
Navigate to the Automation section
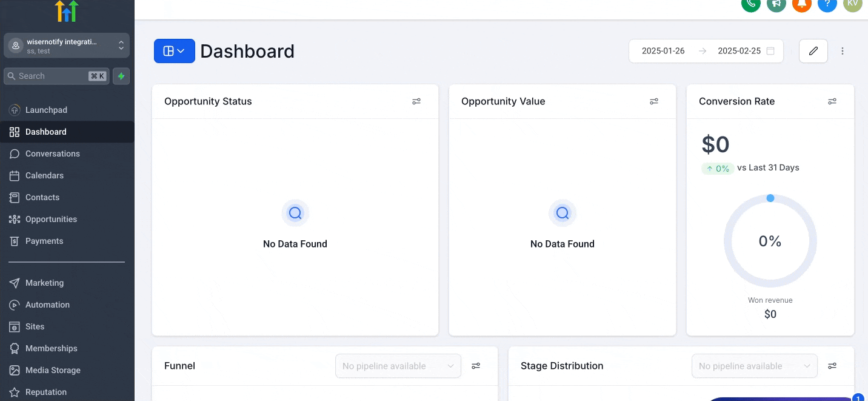[47, 305]
